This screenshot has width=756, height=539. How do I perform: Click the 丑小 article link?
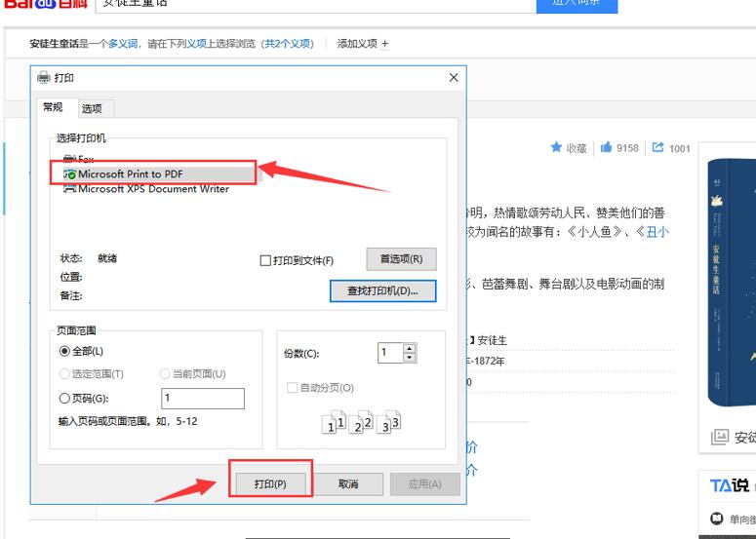point(657,232)
